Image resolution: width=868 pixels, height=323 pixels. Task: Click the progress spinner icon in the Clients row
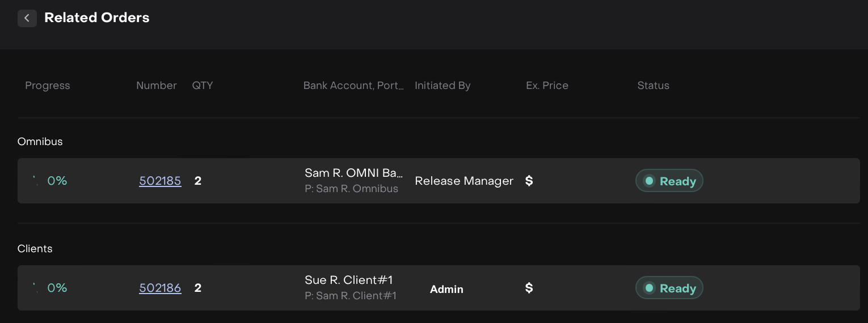(x=35, y=288)
